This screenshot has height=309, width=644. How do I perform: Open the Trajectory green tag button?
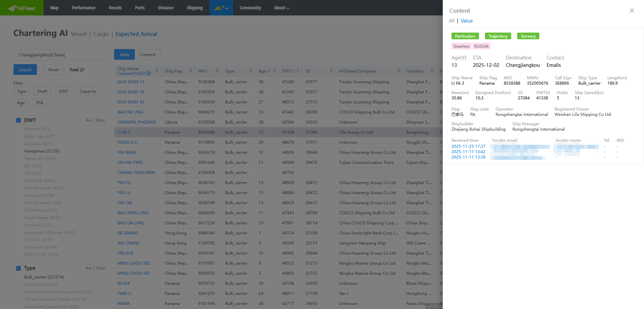pyautogui.click(x=498, y=36)
